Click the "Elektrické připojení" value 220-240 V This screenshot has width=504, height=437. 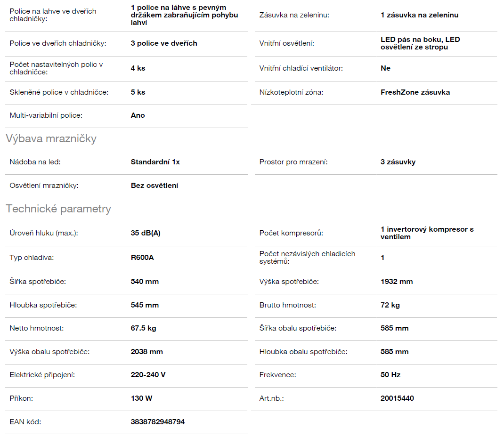148,375
